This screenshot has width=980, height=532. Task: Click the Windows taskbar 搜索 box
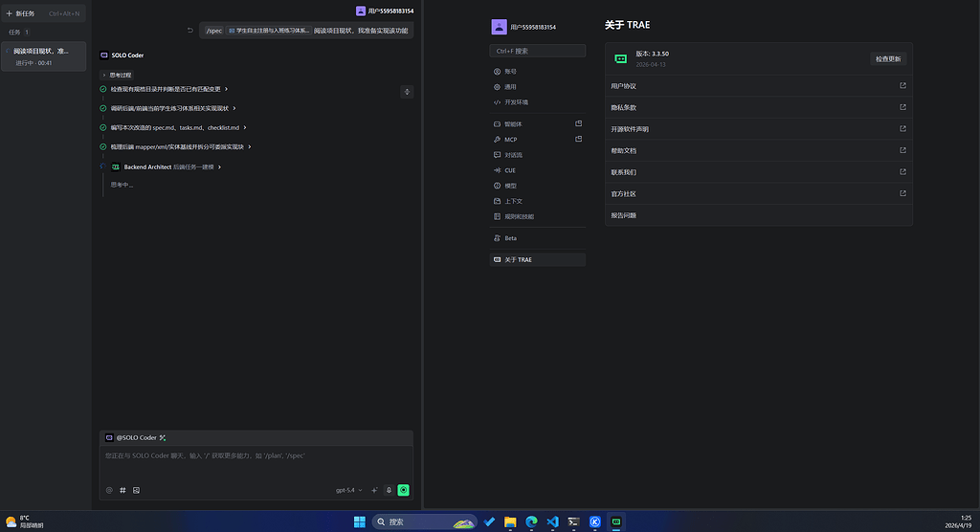425,521
